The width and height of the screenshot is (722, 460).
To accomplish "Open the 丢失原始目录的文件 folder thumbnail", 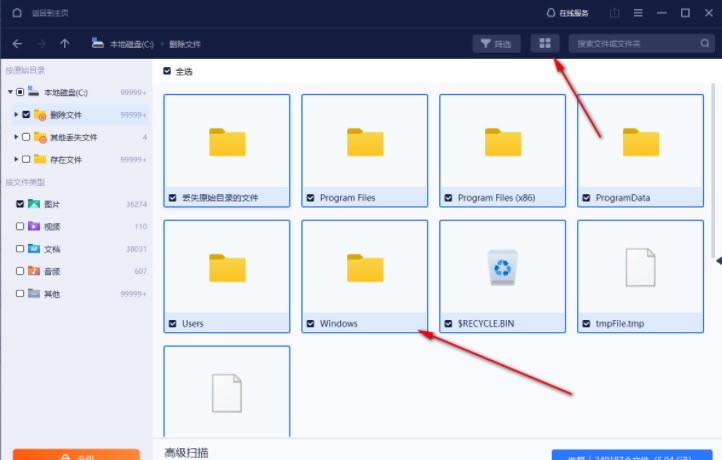I will tap(227, 142).
